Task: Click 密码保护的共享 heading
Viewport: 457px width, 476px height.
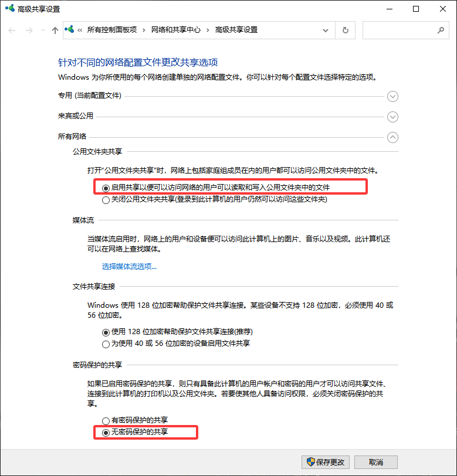Action: pyautogui.click(x=97, y=365)
